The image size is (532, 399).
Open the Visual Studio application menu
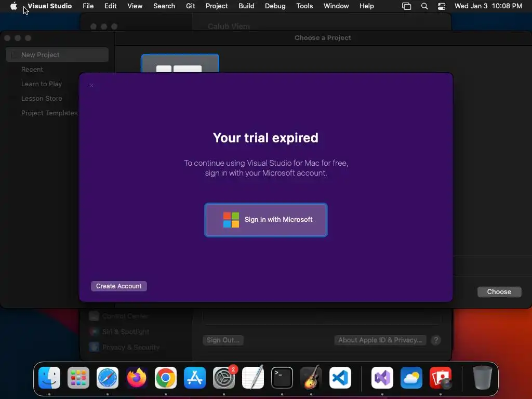(49, 6)
